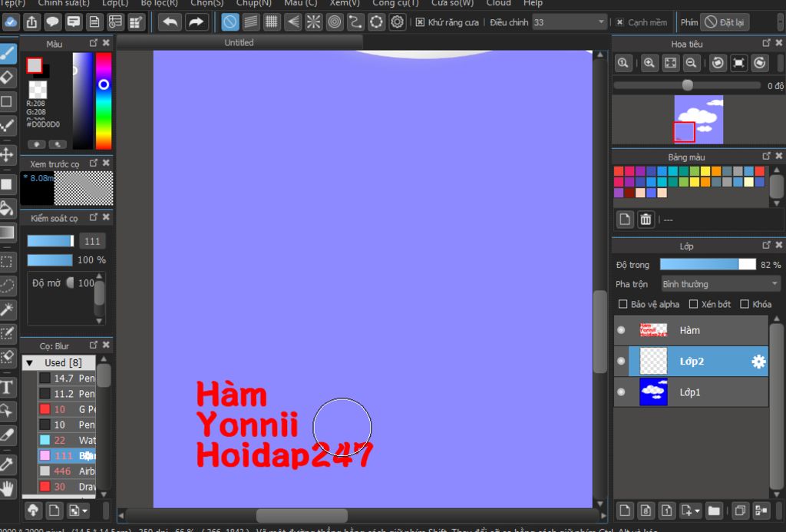
Task: Click the Undo arrow in toolbar
Action: (x=170, y=22)
